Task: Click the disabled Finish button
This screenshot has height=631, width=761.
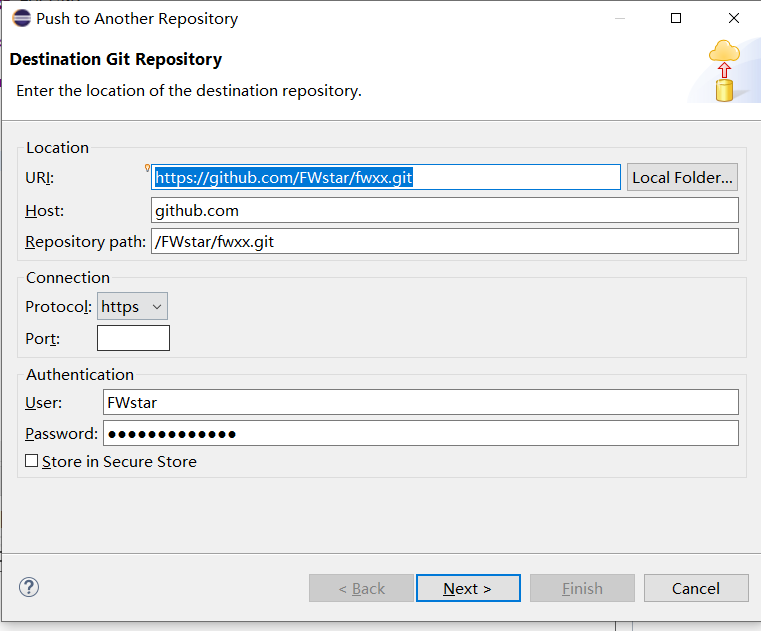Action: [582, 588]
